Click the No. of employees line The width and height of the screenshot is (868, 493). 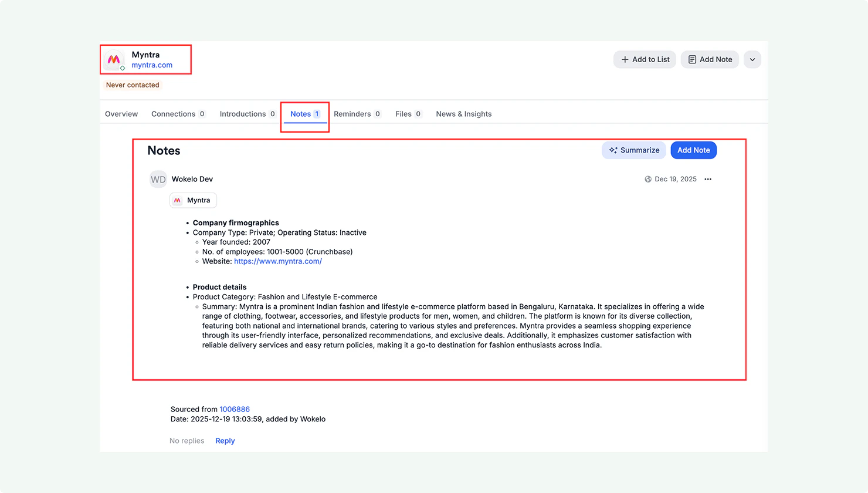point(277,252)
